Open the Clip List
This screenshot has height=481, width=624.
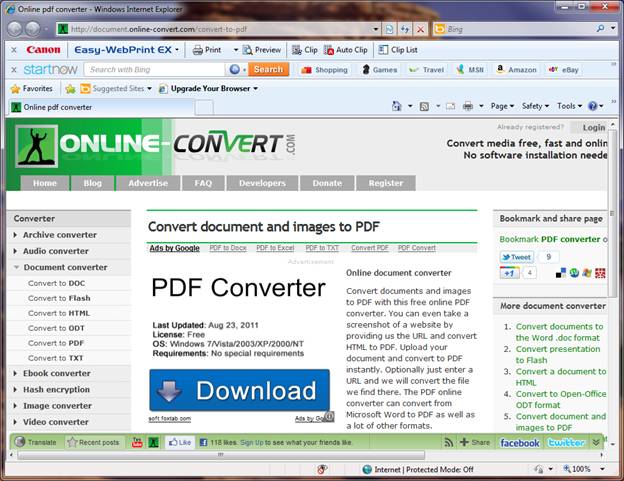coord(398,50)
